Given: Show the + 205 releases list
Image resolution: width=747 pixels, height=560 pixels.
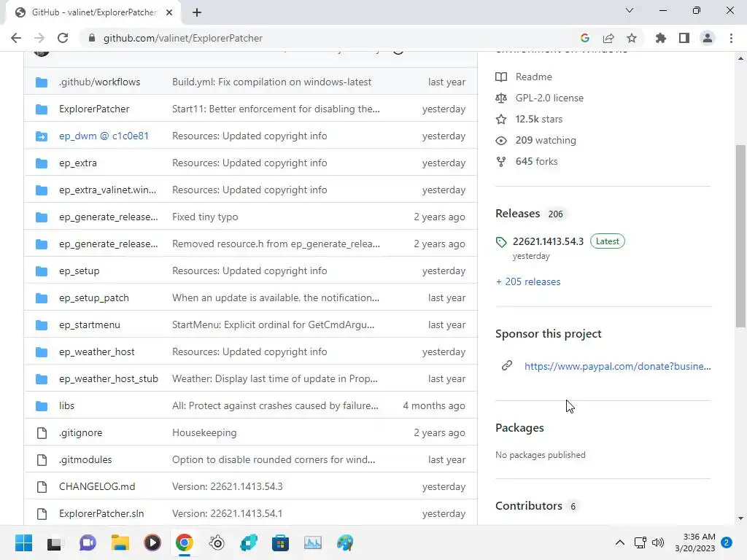Looking at the screenshot, I should coord(528,282).
